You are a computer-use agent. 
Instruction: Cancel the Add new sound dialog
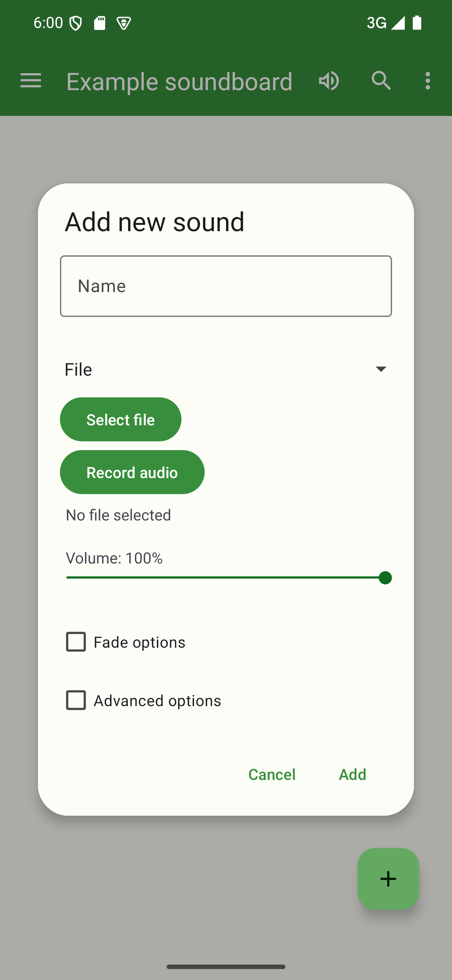tap(272, 774)
